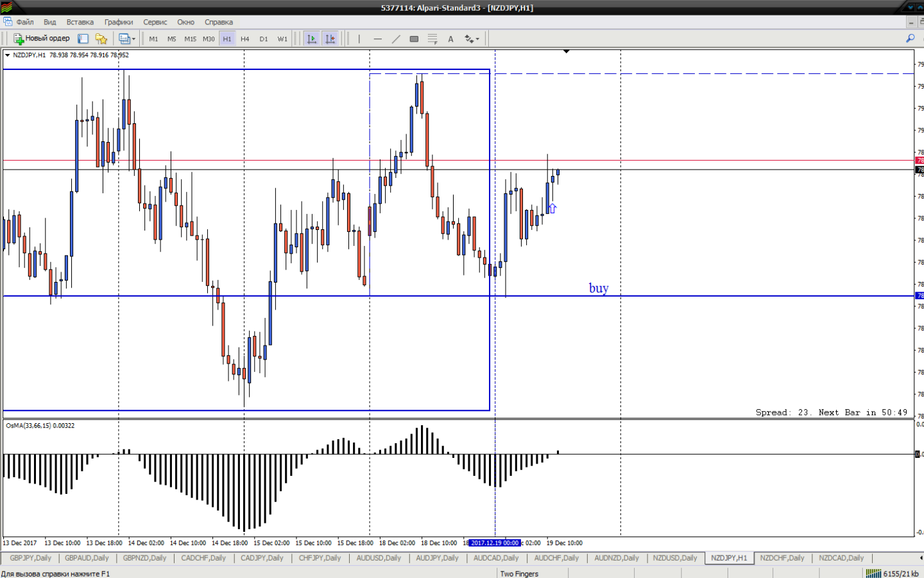Screen dimensions: 924x578
Task: Toggle the Market Watch panel icon
Action: coord(83,39)
